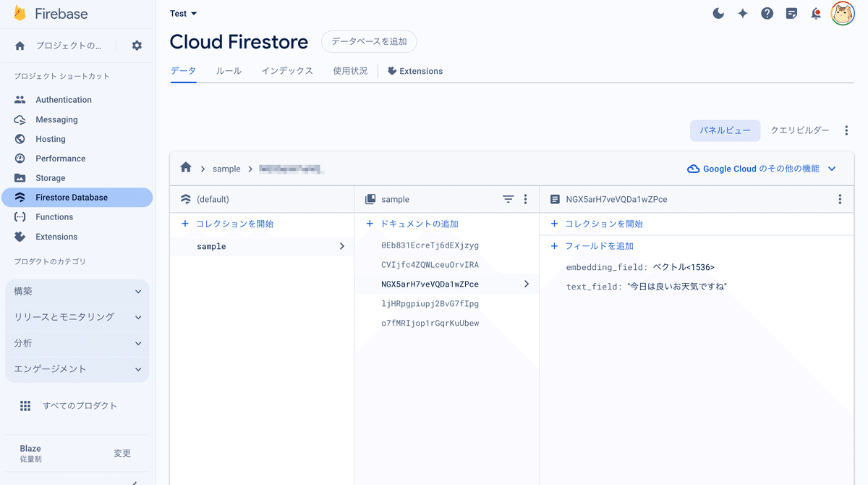Open the Test project dropdown

tap(183, 14)
